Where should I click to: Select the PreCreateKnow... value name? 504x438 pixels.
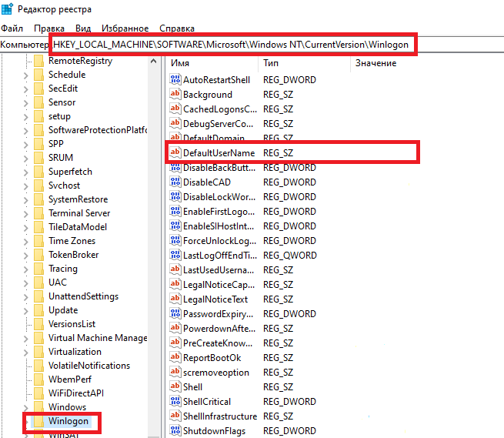(x=218, y=343)
